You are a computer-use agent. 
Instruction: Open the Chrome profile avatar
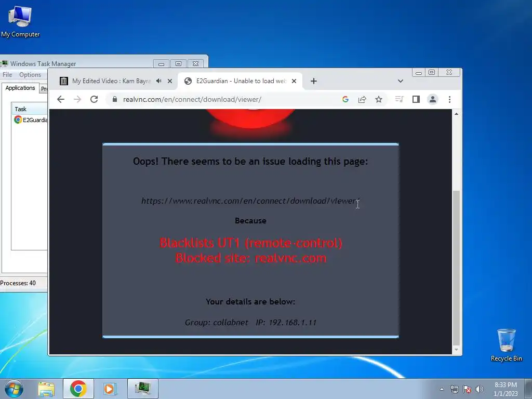coord(433,99)
